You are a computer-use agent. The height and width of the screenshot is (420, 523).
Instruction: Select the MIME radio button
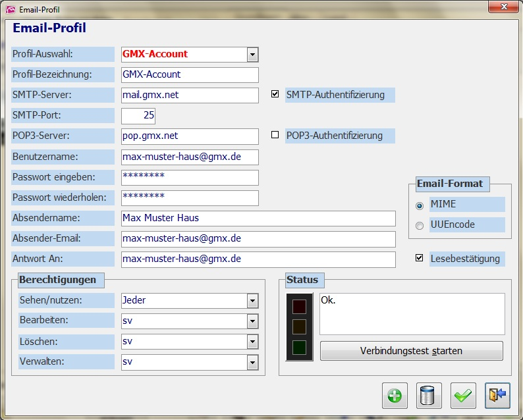point(420,205)
